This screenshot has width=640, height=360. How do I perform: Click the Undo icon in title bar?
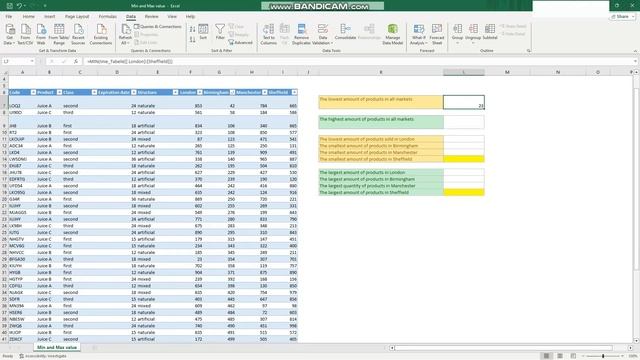[x=19, y=6]
